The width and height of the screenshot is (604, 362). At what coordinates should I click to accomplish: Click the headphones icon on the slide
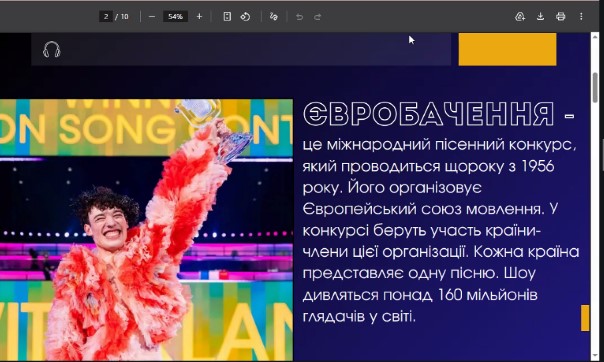[52, 50]
